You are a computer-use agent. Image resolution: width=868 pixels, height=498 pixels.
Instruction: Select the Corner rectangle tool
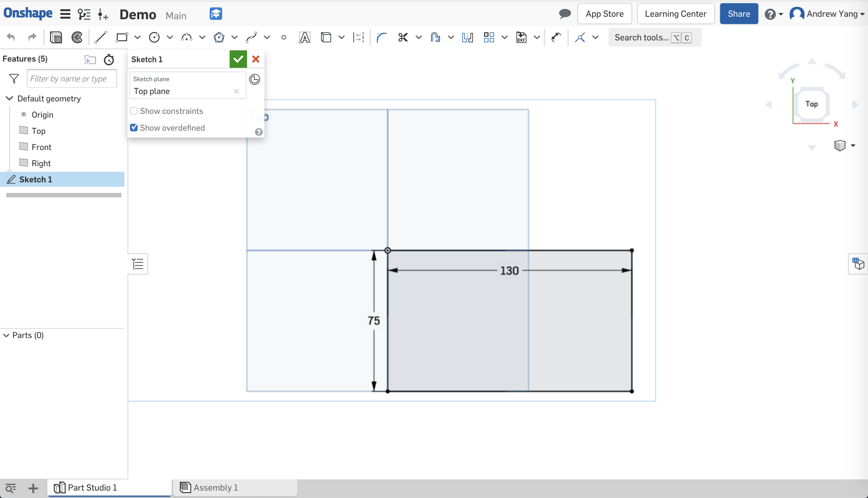click(x=122, y=37)
